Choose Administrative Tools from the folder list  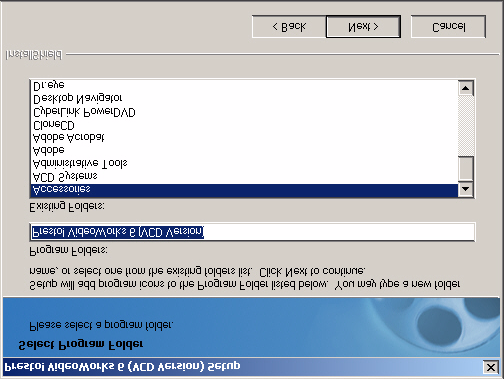[244, 164]
